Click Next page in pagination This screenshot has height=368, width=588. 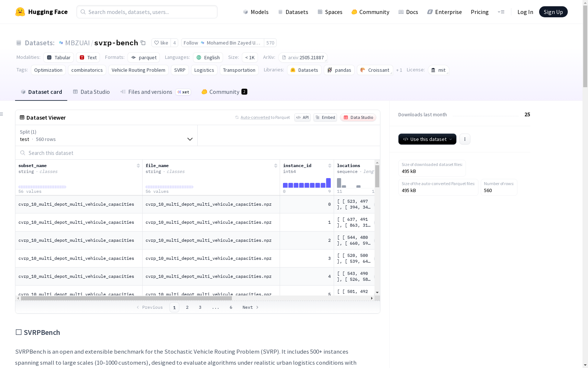tap(251, 307)
